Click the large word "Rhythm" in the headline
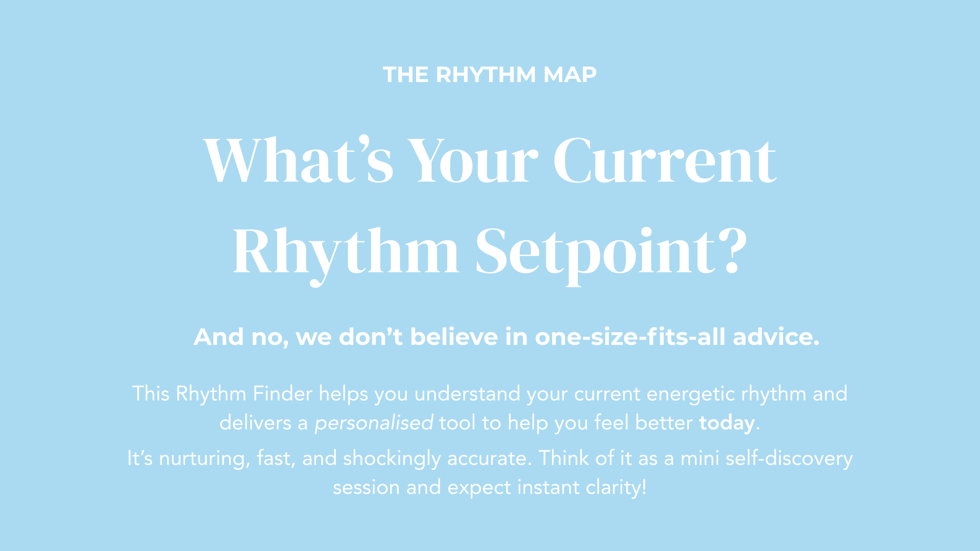This screenshot has width=980, height=551. click(x=345, y=251)
